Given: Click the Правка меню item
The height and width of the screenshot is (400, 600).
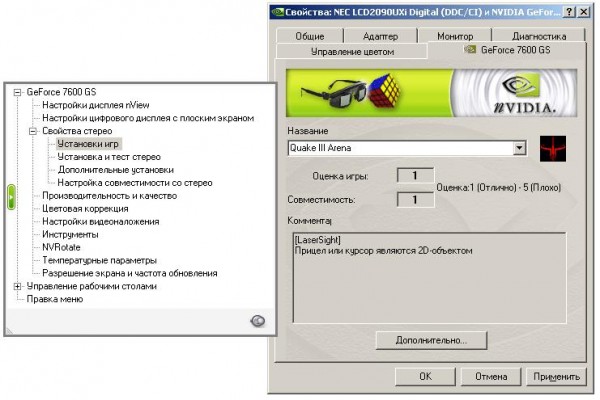Looking at the screenshot, I should tap(55, 299).
